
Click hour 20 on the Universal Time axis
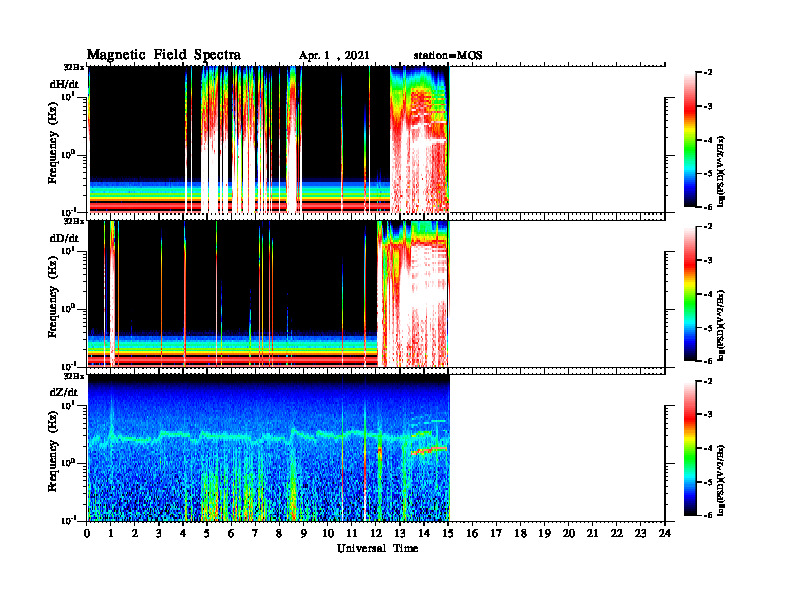[569, 533]
